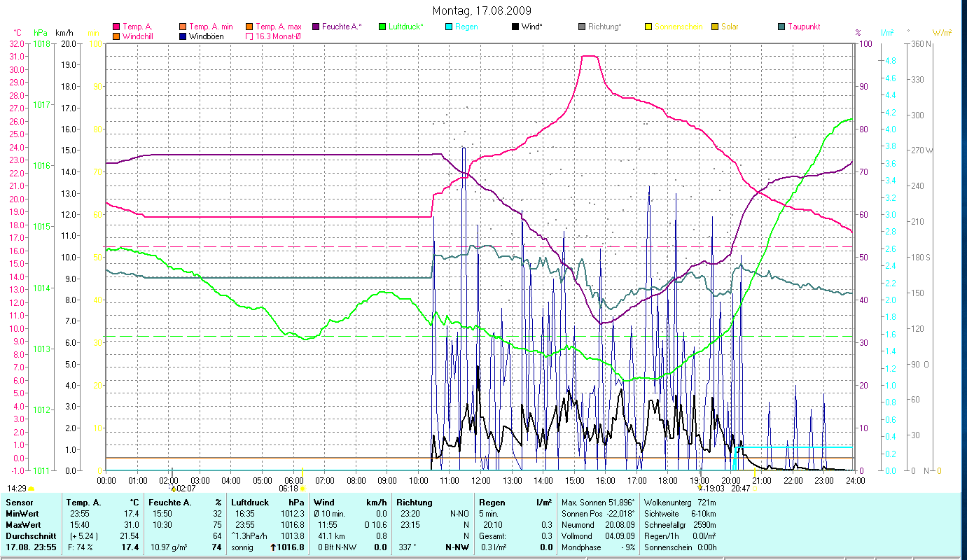
Task: Click the Sonnenschein legend label
Action: pyautogui.click(x=678, y=27)
